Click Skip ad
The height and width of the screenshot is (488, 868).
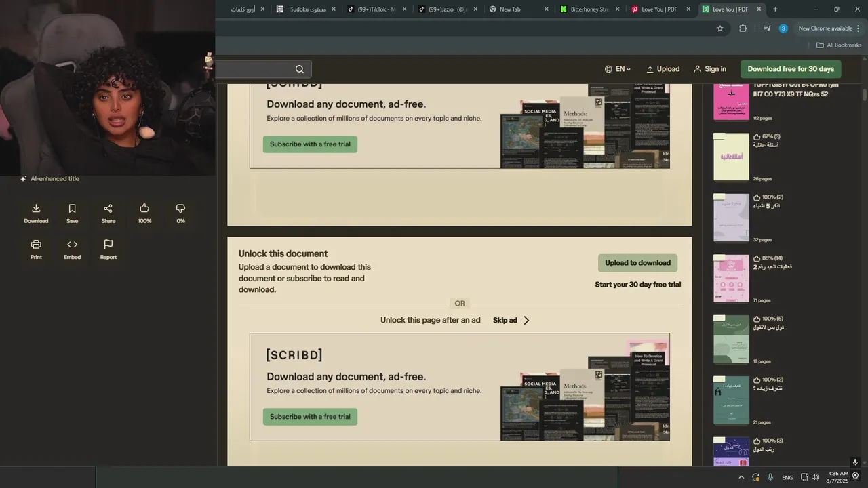tap(511, 321)
